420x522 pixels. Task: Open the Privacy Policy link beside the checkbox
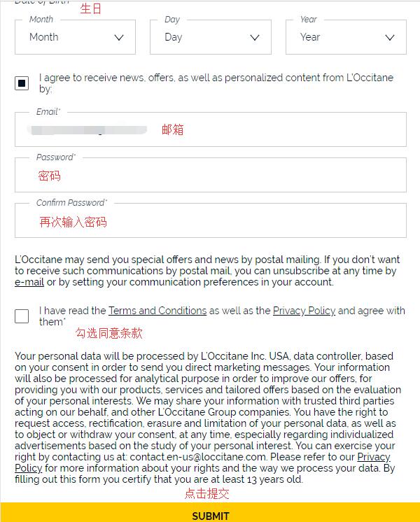click(304, 311)
